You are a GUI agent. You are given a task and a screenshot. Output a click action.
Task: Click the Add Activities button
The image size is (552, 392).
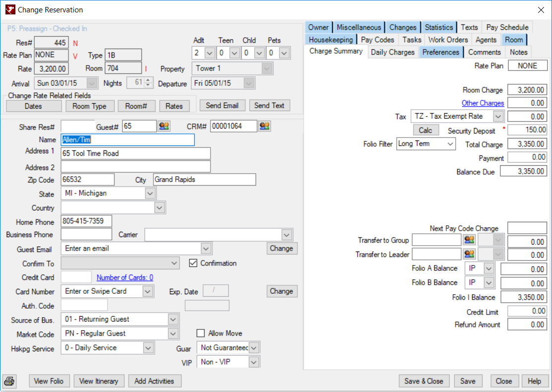tap(154, 381)
